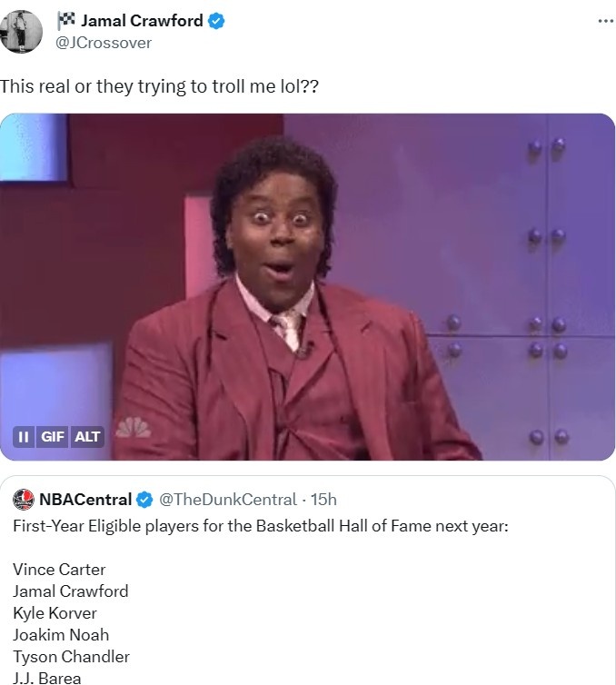
Task: Click the NBACentral display name
Action: click(x=85, y=500)
